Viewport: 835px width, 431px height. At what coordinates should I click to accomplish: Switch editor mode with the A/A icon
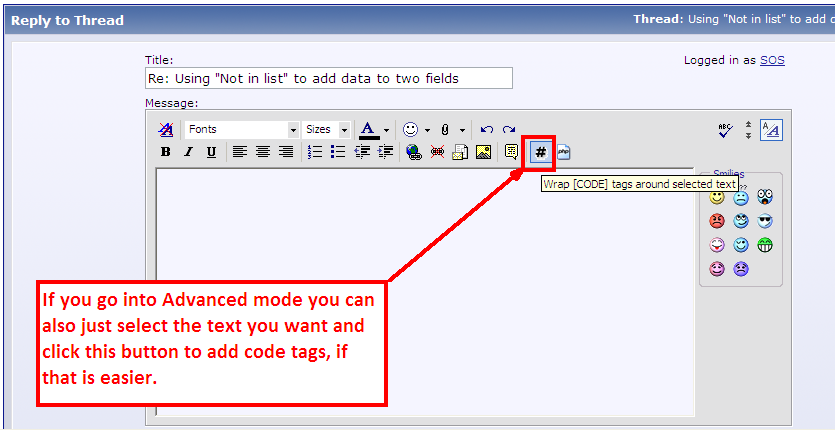[x=771, y=130]
